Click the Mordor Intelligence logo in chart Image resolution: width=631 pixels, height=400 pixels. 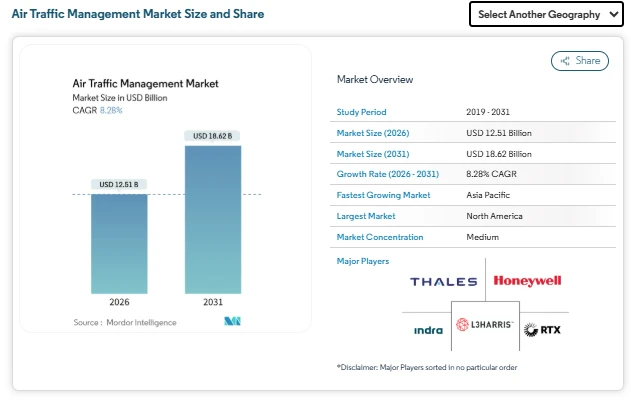[x=233, y=322]
